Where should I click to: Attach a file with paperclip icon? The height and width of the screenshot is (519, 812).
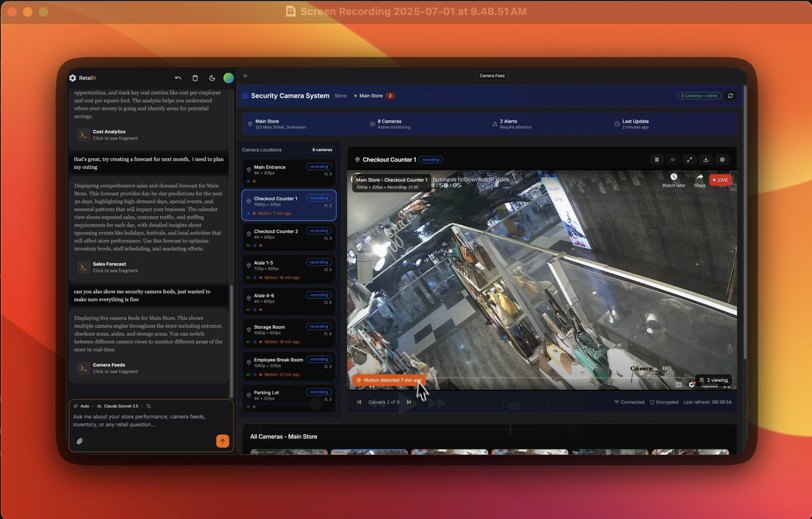tap(80, 441)
